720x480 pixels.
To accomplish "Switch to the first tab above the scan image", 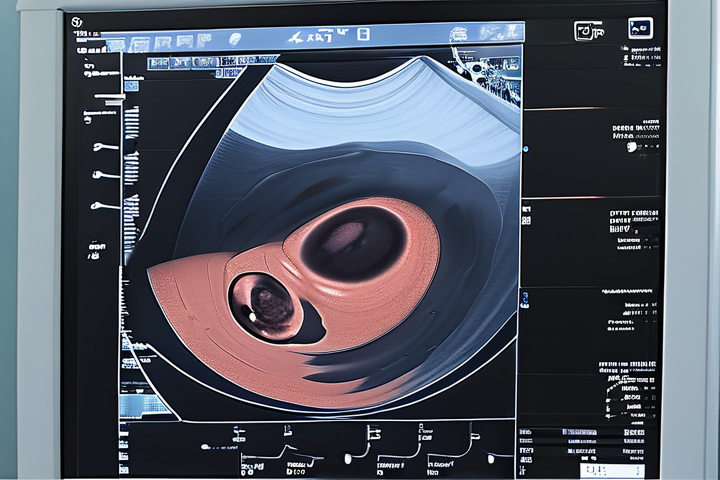I will [x=158, y=63].
